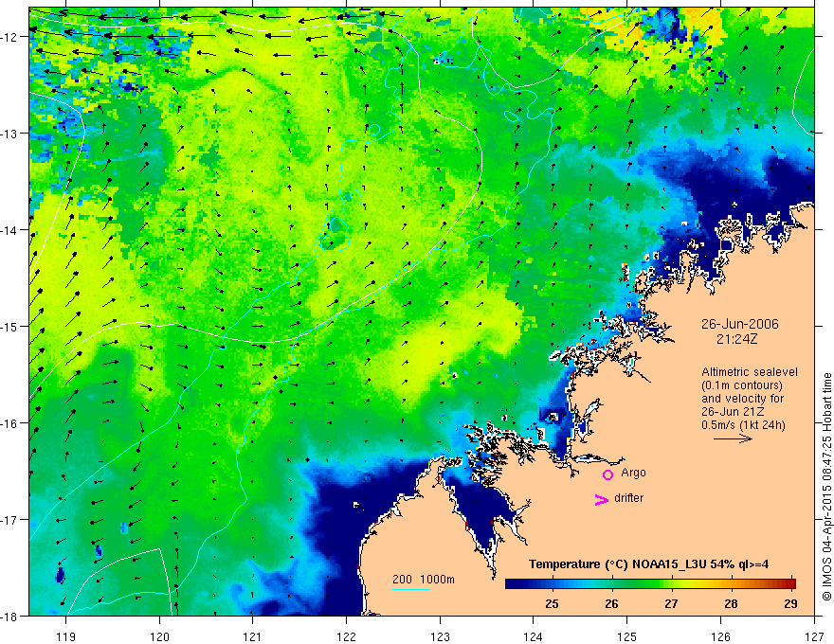
Task: Click the 0.5m/s velocity scale arrow
Action: click(733, 438)
